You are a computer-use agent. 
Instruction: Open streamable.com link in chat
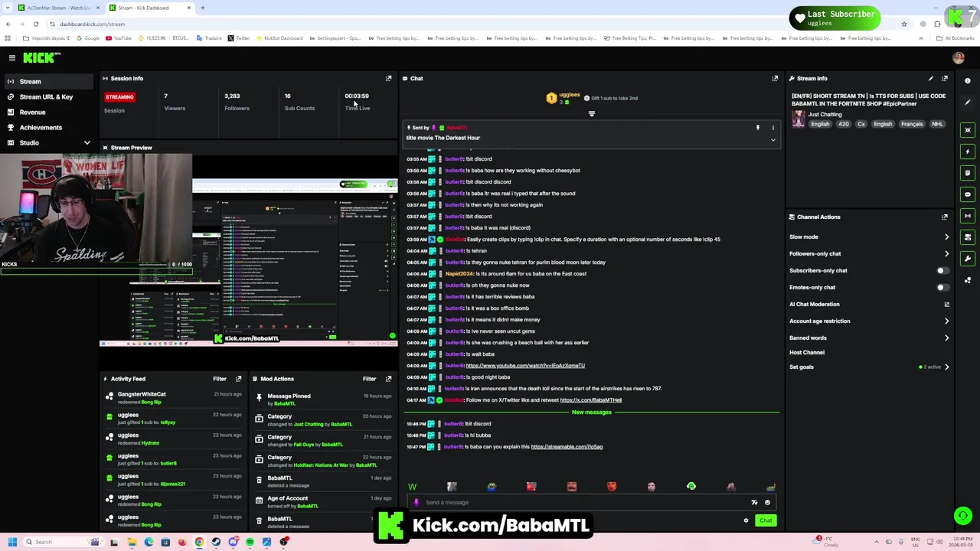coord(567,447)
